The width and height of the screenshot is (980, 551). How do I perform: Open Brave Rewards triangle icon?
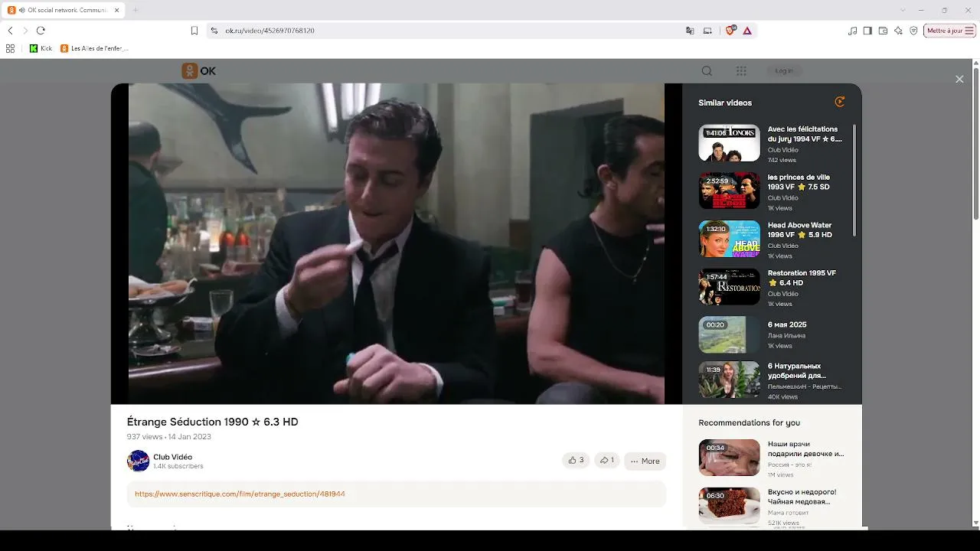pyautogui.click(x=747, y=31)
